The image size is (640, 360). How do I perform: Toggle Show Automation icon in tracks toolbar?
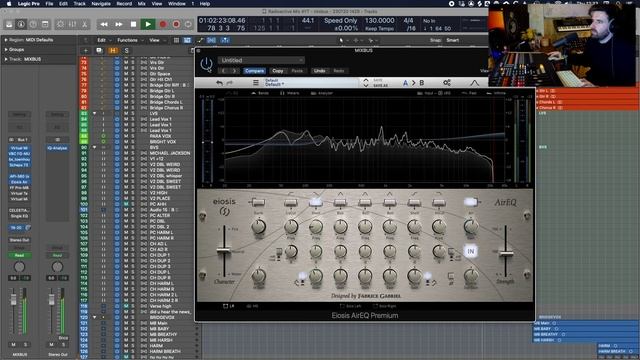200,40
